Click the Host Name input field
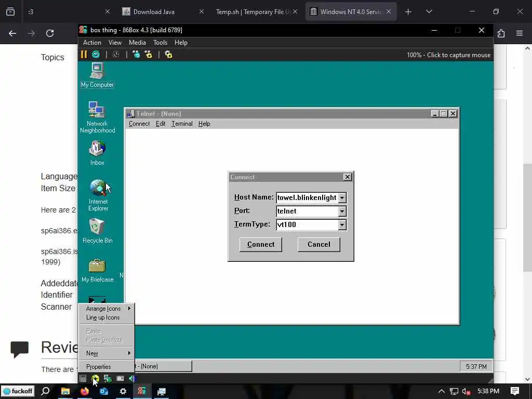 tap(307, 198)
